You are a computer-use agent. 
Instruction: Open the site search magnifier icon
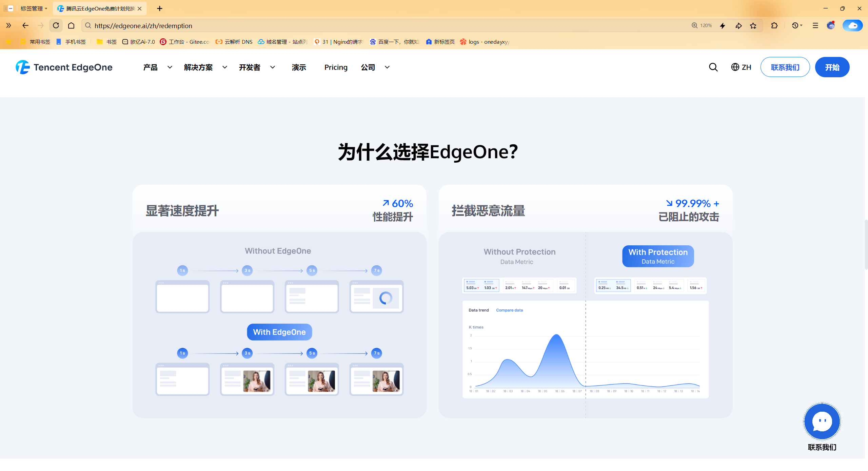(713, 67)
